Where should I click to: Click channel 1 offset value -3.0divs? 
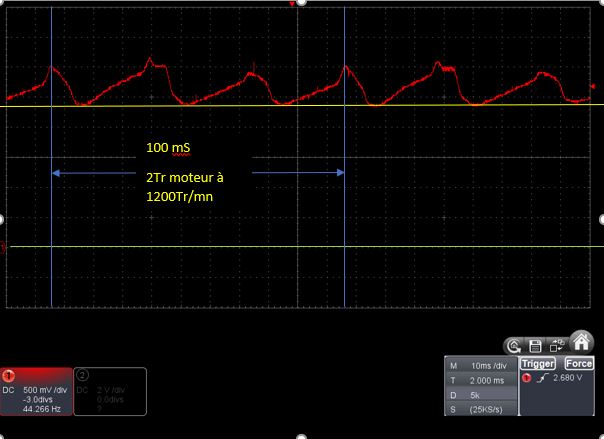pyautogui.click(x=38, y=400)
